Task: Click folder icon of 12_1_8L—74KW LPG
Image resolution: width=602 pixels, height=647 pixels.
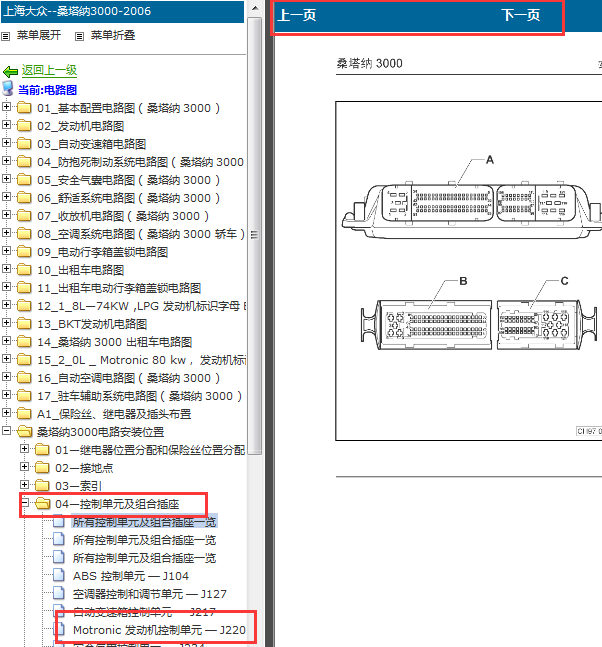Action: pyautogui.click(x=24, y=306)
